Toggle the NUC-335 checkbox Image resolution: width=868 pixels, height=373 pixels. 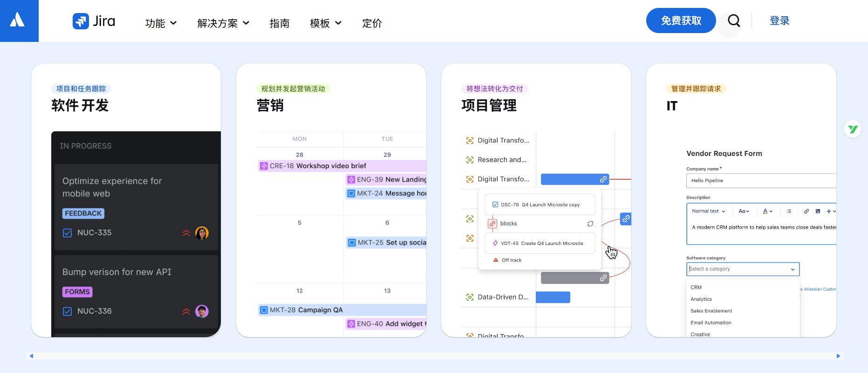[68, 233]
